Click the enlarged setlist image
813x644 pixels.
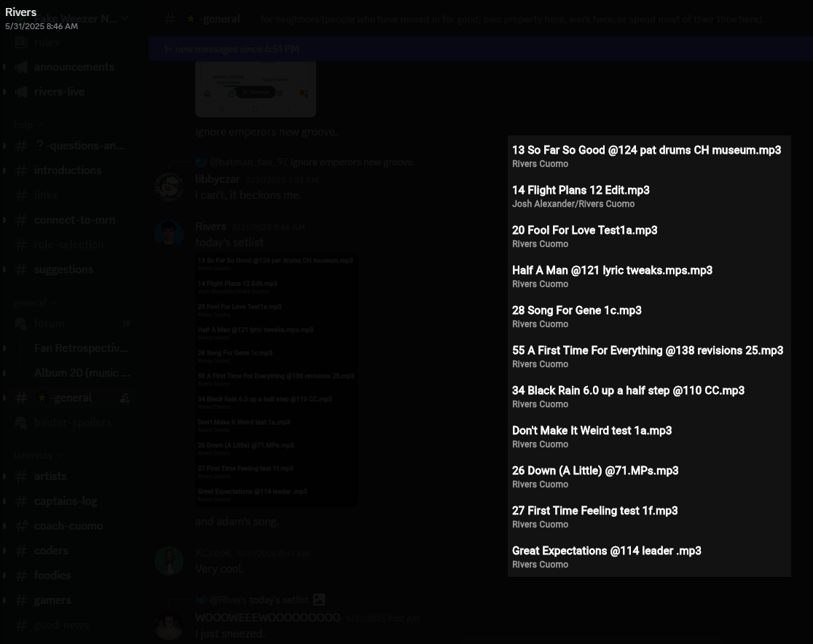point(649,356)
